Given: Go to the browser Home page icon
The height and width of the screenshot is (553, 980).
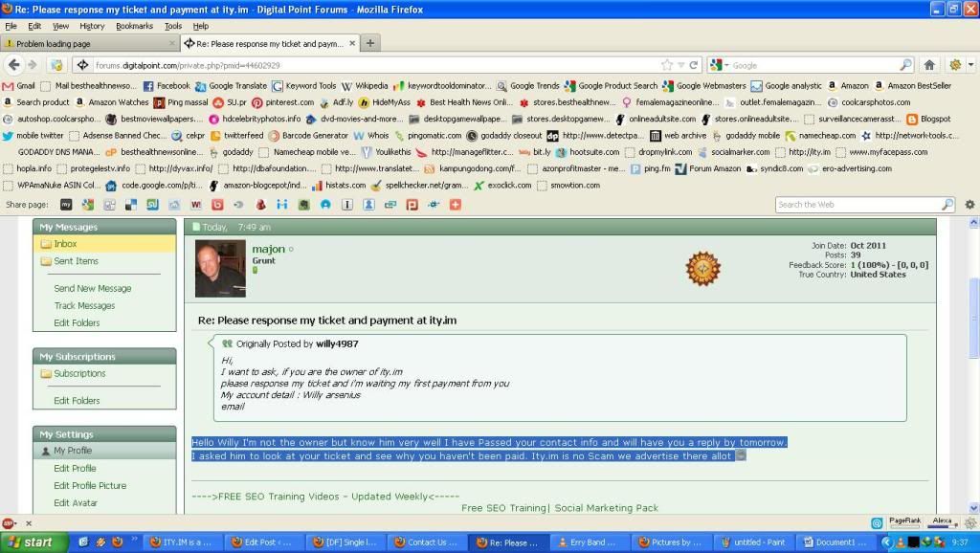Looking at the screenshot, I should point(929,65).
